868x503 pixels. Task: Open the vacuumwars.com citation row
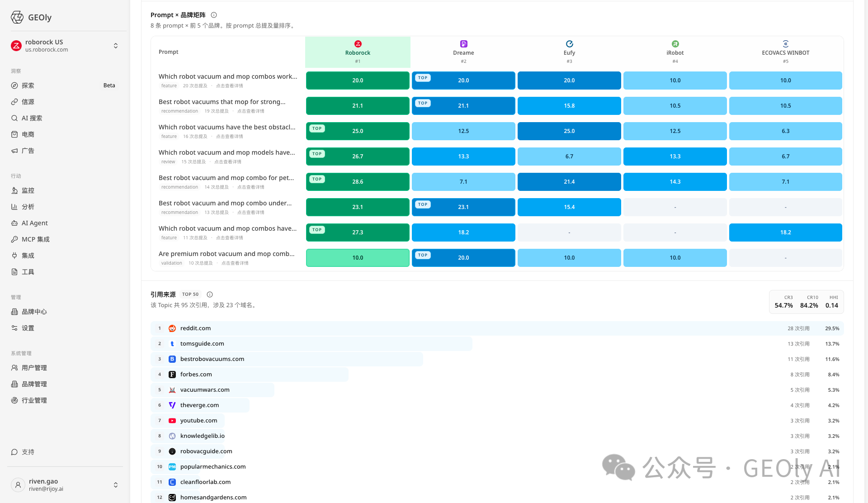point(497,390)
